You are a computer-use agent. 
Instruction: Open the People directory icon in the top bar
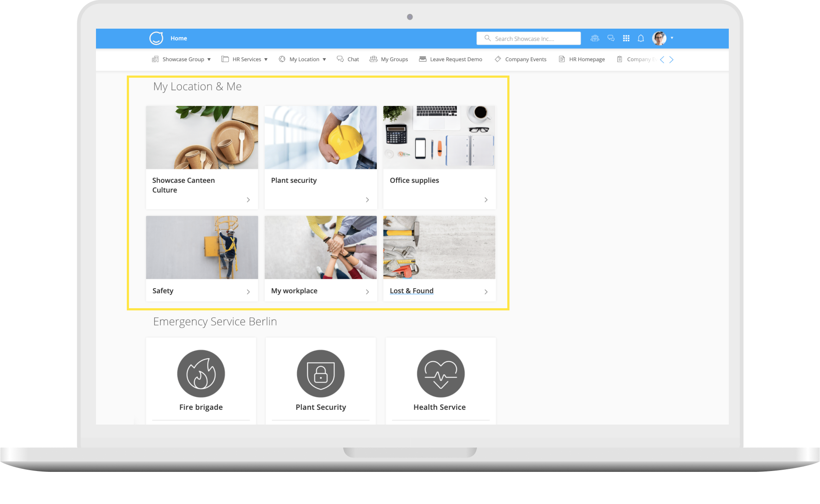pos(595,38)
